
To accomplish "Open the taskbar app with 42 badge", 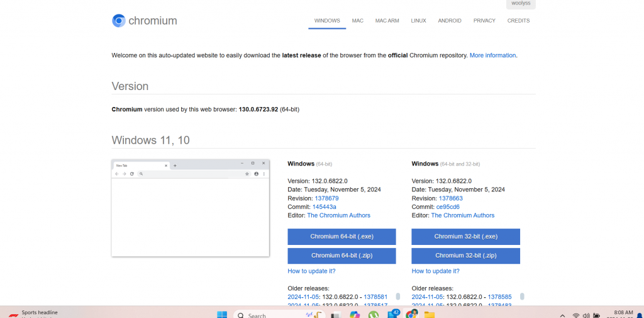I will point(393,314).
